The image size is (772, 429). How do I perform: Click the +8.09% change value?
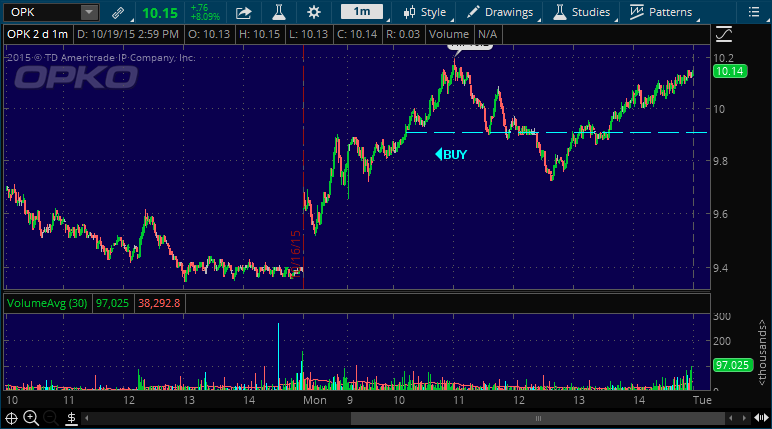[x=205, y=17]
